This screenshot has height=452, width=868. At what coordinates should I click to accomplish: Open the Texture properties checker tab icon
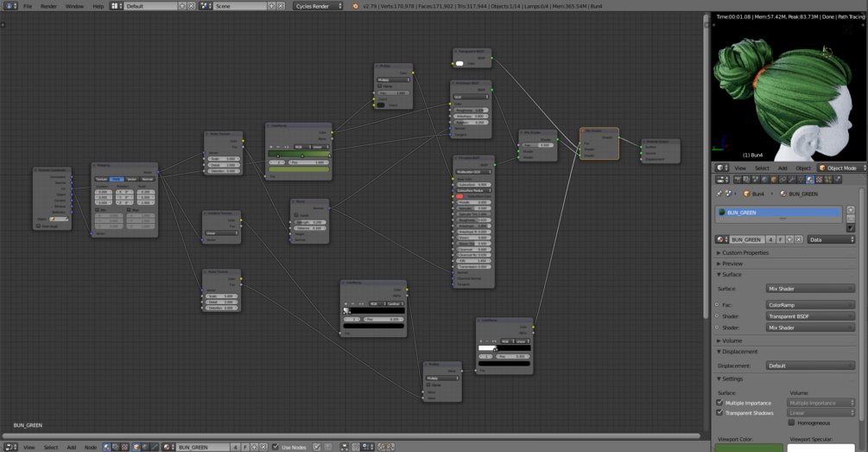819,180
